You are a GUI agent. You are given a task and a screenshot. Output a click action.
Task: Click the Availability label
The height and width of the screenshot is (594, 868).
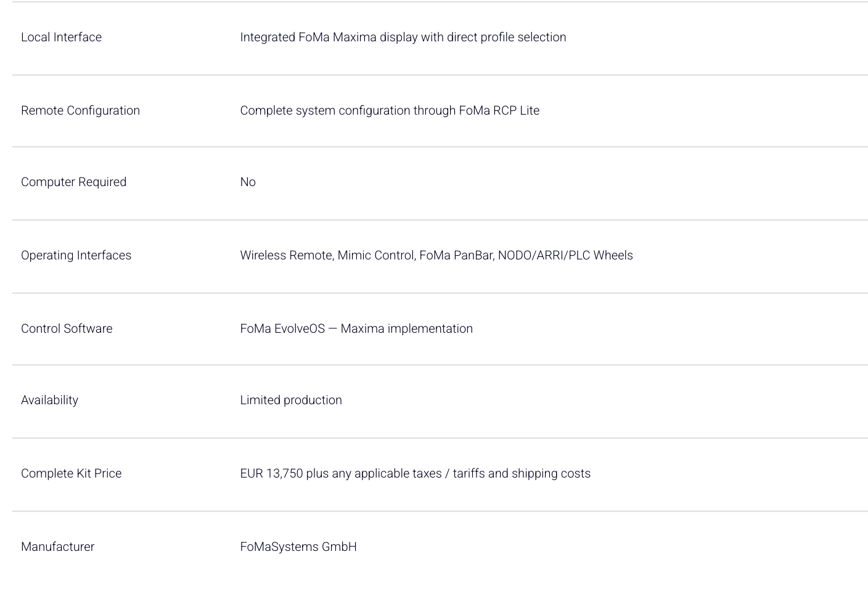(49, 400)
